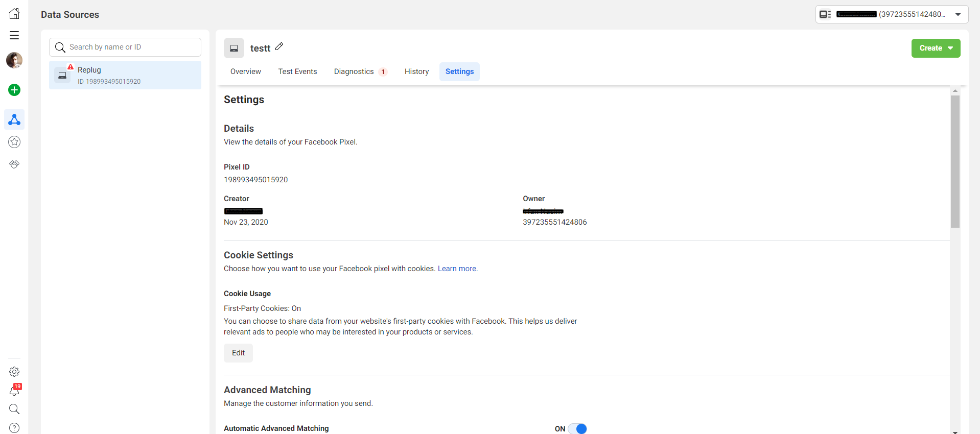This screenshot has height=434, width=980.
Task: Open the help question mark icon
Action: coord(14,428)
